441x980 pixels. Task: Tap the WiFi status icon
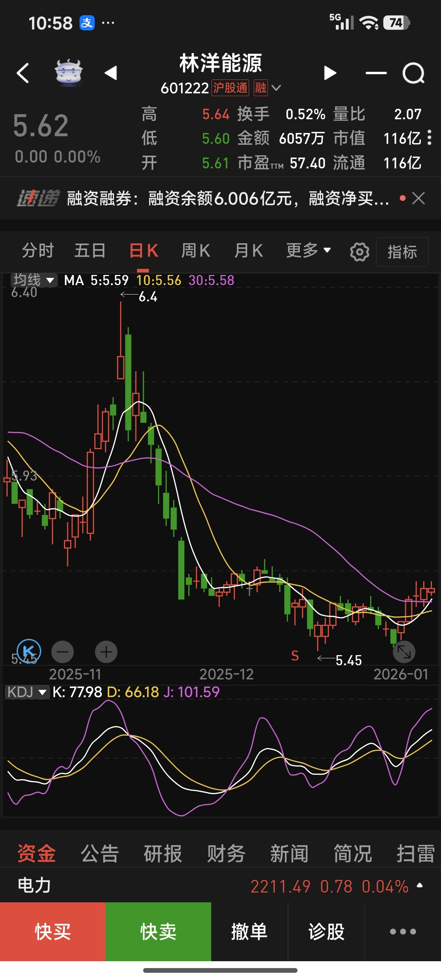point(369,23)
